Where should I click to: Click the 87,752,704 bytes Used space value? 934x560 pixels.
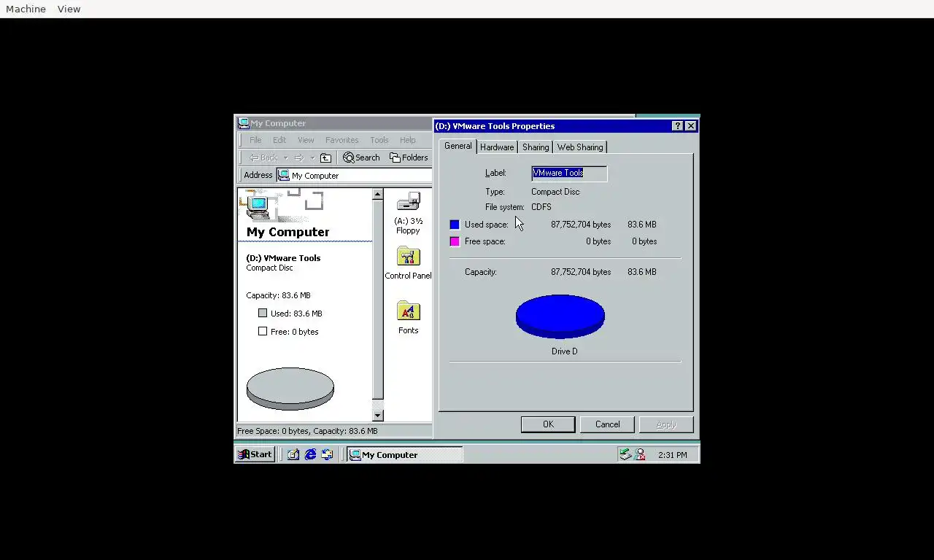(581, 225)
